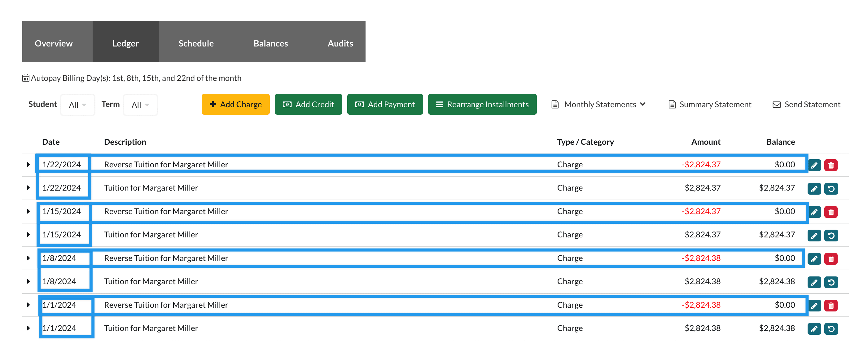Expand the 1/22/2024 Reverse Tuition row

[28, 165]
